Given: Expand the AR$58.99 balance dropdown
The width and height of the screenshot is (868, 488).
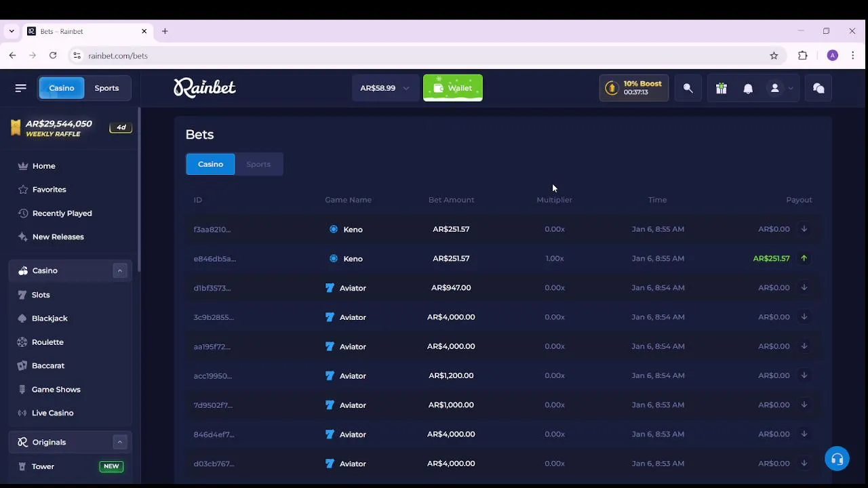Looking at the screenshot, I should 384,88.
